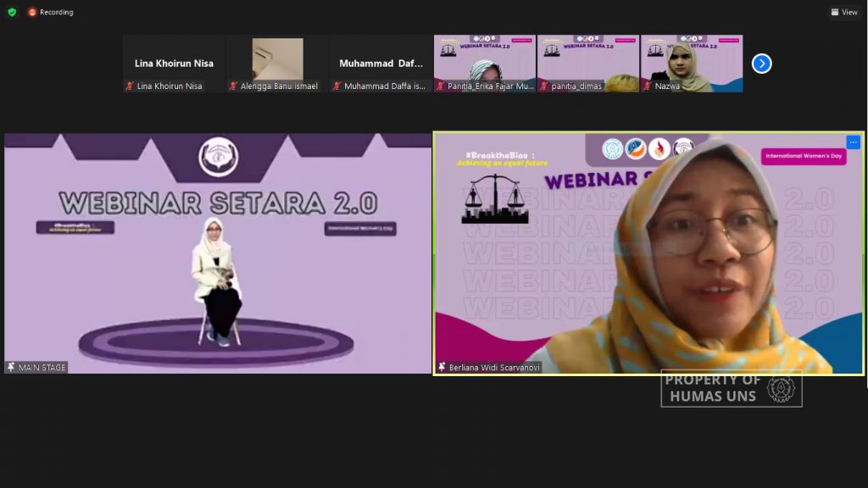Click muted mic icon beside panitia_dimas
This screenshot has height=488, width=868.
543,86
